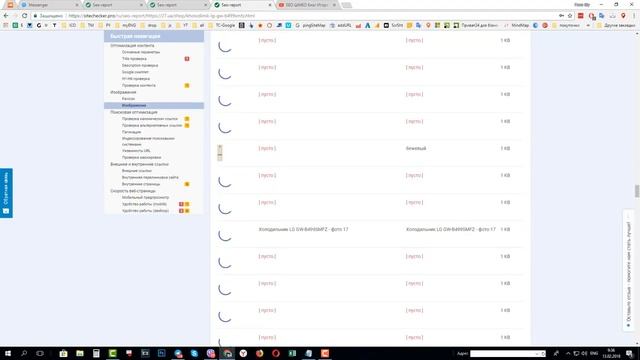640x360 pixels.
Task: Open Photoshop from taskbar
Action: [162, 353]
